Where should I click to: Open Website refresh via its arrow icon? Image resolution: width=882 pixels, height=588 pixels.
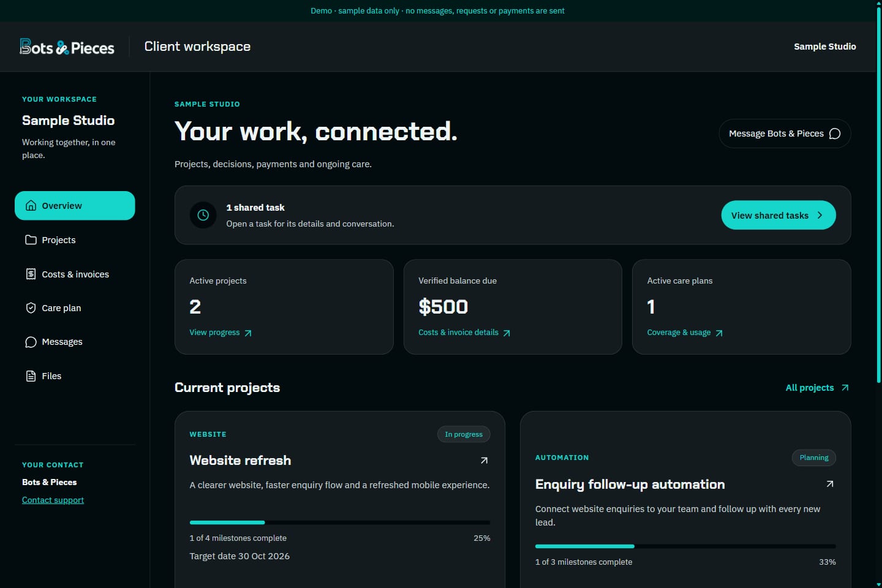[x=484, y=461]
